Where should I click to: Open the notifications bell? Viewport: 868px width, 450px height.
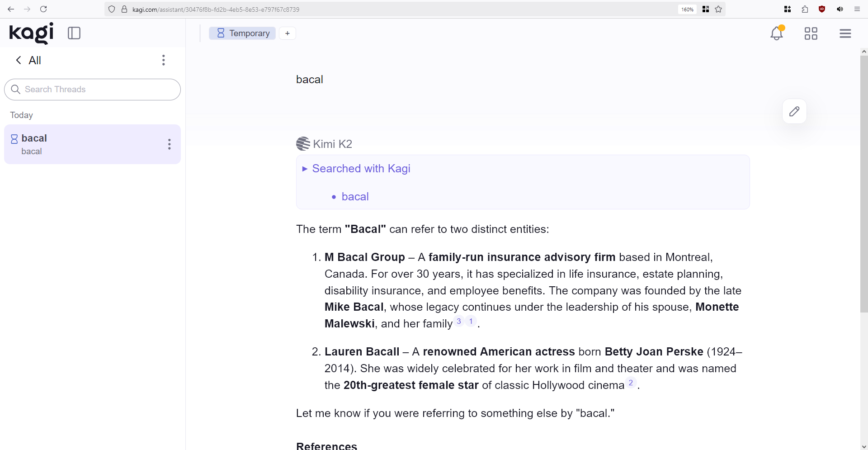pyautogui.click(x=777, y=33)
